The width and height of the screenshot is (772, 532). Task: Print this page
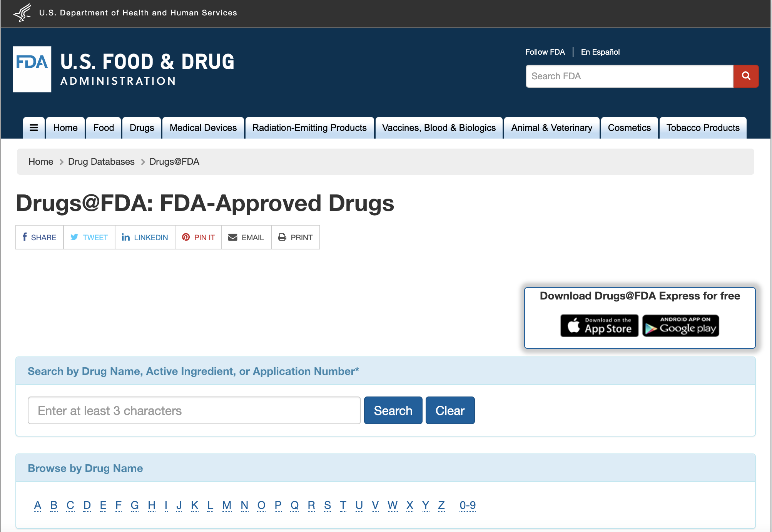[x=296, y=237]
